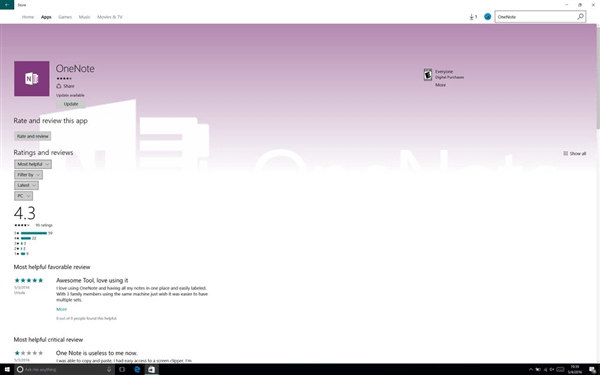This screenshot has height=375, width=600.
Task: Click the Cortana 'Ask me anything' box
Action: pyautogui.click(x=64, y=369)
